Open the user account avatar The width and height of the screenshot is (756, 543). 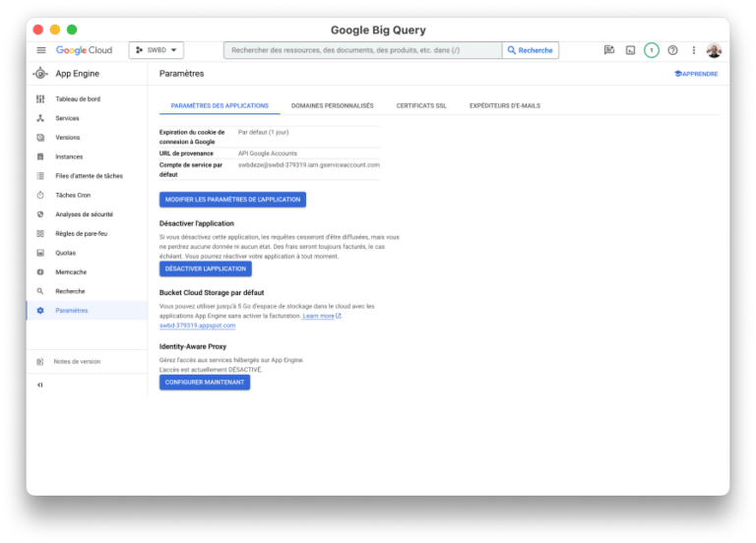pyautogui.click(x=714, y=50)
